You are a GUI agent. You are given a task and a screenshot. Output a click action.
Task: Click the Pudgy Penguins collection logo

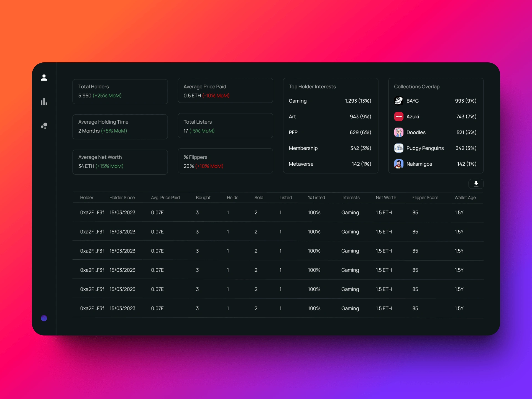pyautogui.click(x=399, y=148)
